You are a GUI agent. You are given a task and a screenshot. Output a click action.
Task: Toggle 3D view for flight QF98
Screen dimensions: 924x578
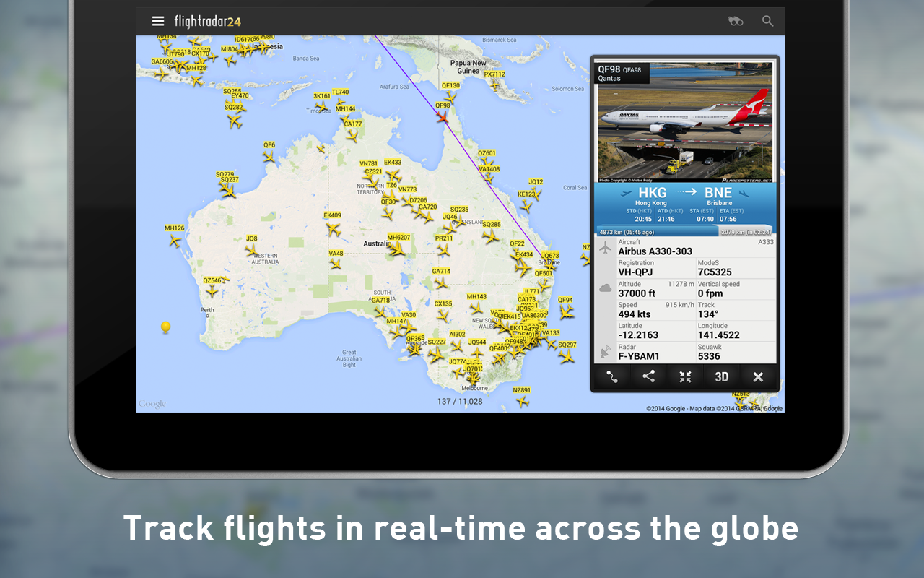point(721,376)
